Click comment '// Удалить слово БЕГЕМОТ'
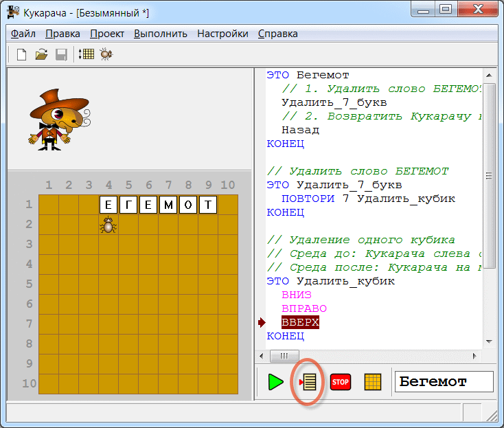 click(x=358, y=171)
